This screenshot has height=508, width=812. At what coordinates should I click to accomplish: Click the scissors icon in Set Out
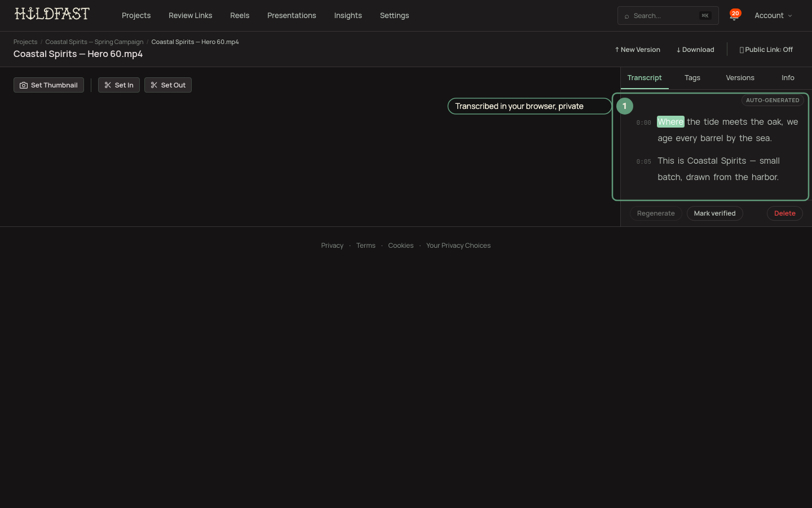click(x=154, y=85)
